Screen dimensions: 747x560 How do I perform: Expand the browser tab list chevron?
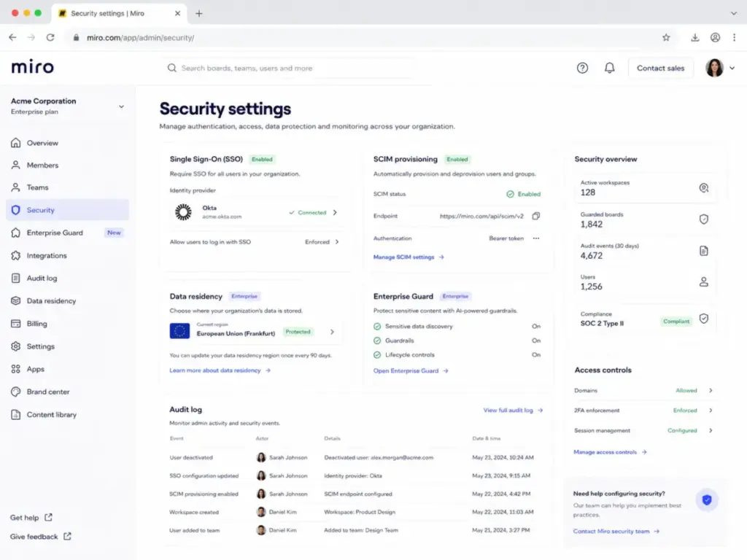pos(734,13)
